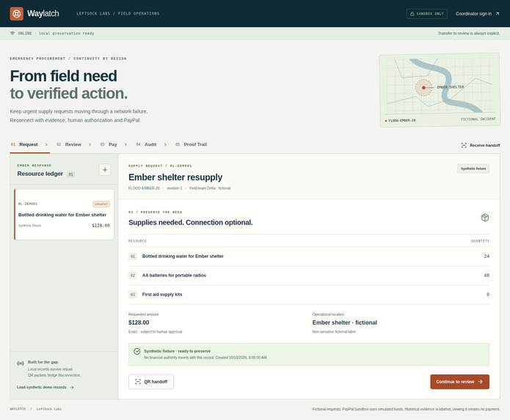
Task: Click the arrow after Load synthetic demo records
Action: tap(72, 387)
